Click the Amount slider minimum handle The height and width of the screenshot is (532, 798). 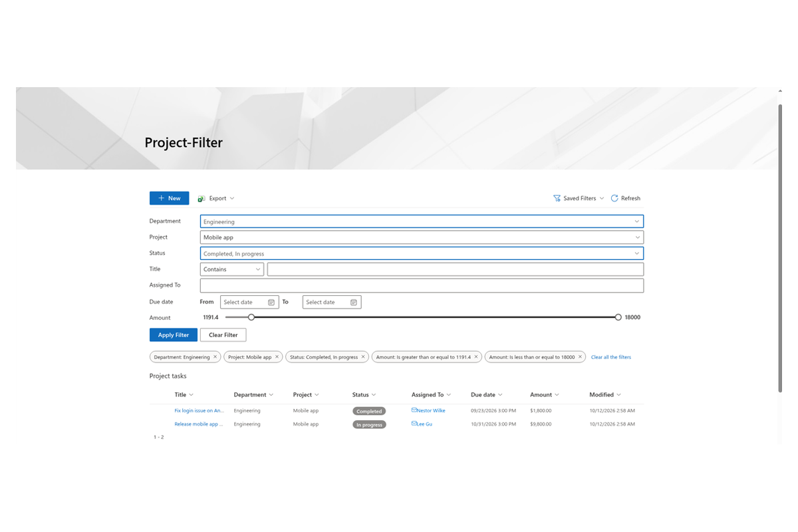pyautogui.click(x=251, y=317)
